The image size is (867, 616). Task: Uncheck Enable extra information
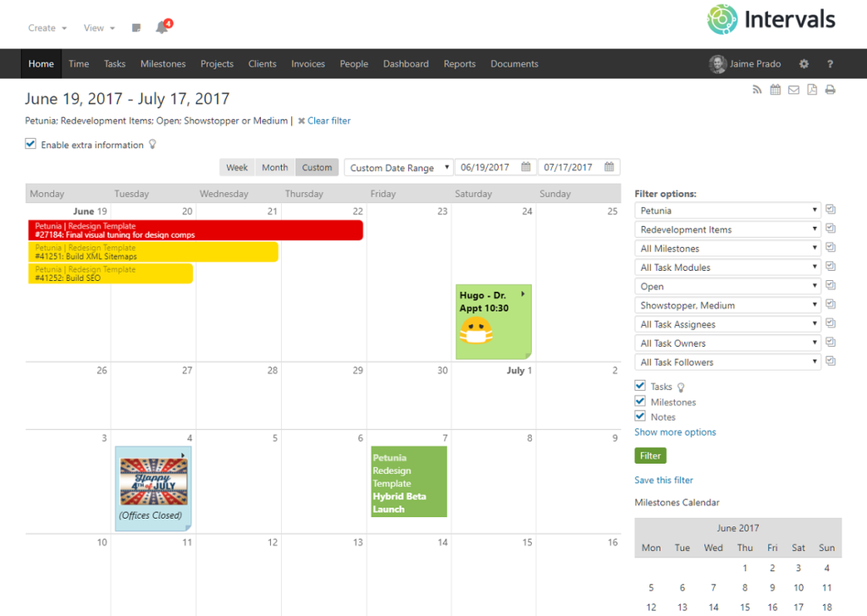[30, 144]
